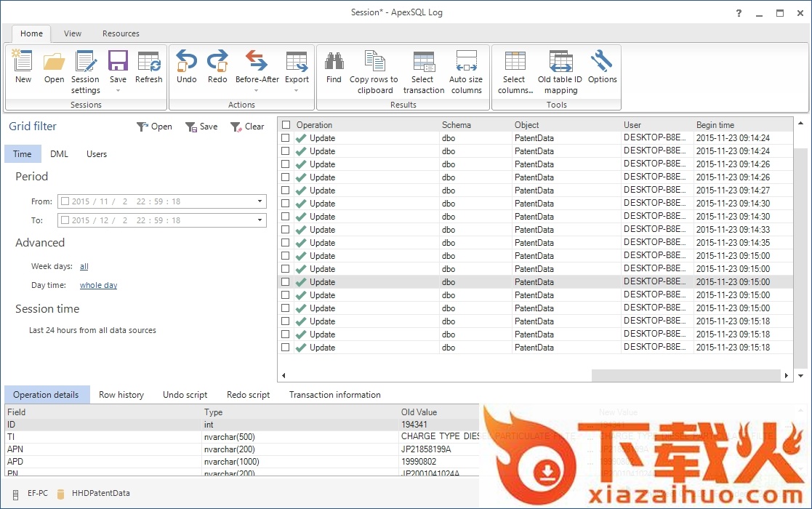Check the row with begin time 09:14:35
The height and width of the screenshot is (509, 812).
coord(286,242)
